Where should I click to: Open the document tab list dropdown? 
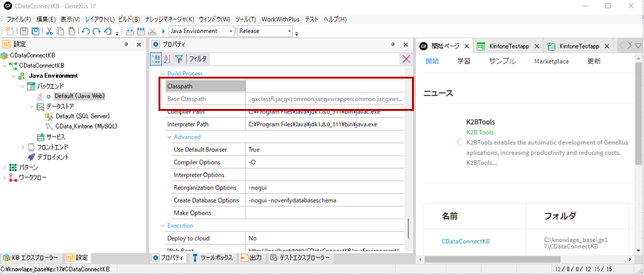[x=638, y=46]
